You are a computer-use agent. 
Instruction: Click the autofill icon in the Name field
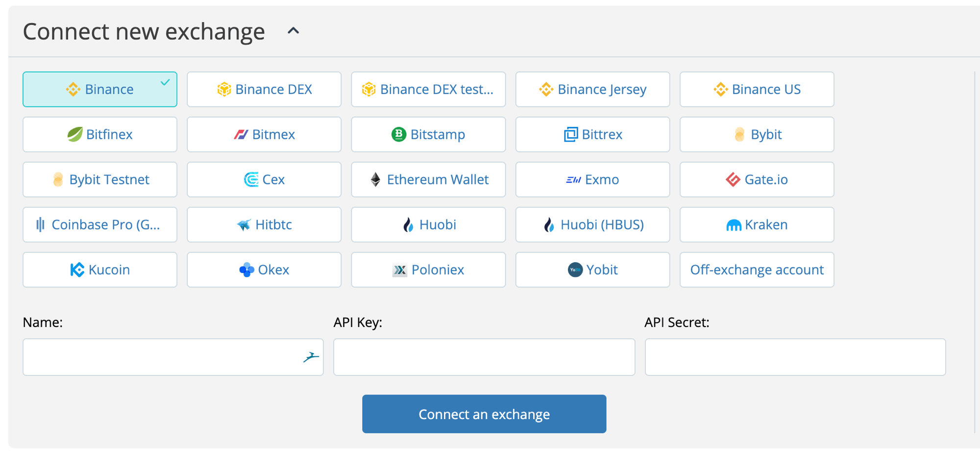pos(311,357)
